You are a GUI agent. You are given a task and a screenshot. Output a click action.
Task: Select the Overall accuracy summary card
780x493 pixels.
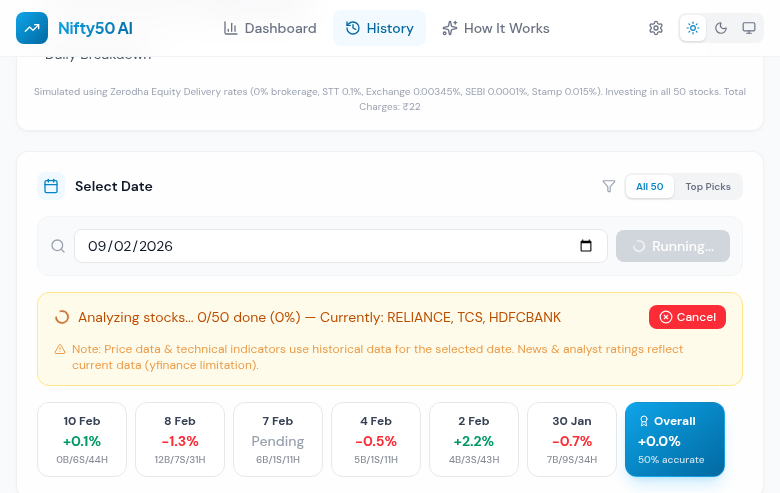coord(674,440)
